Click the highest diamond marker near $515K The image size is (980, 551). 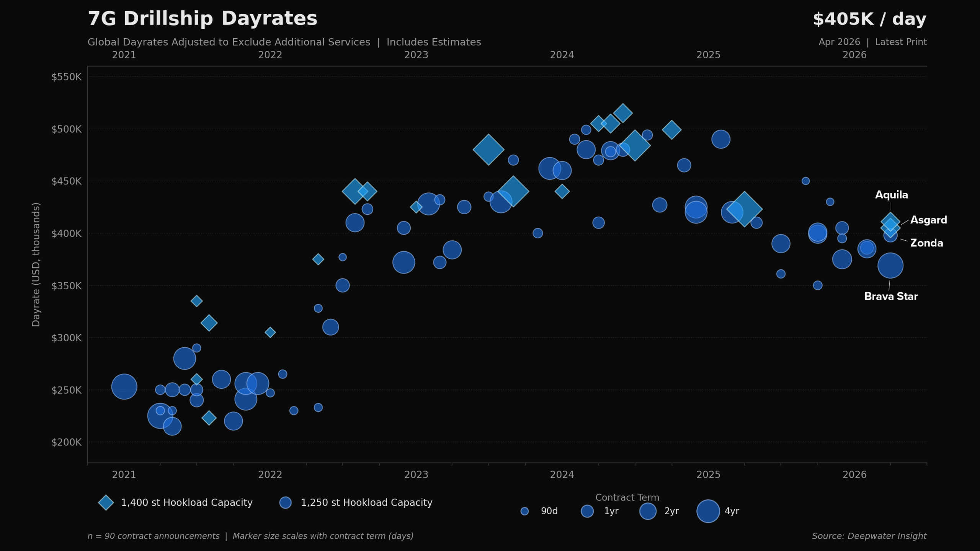point(622,113)
